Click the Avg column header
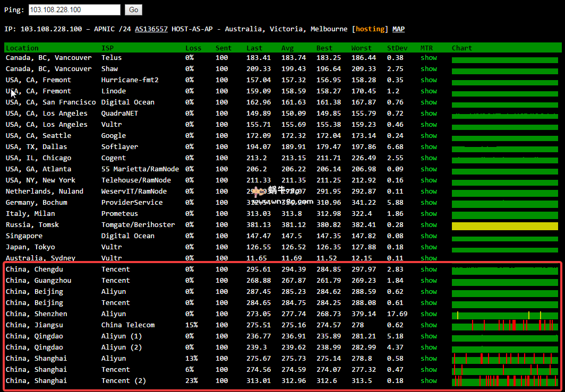The height and width of the screenshot is (392, 565). pyautogui.click(x=287, y=48)
